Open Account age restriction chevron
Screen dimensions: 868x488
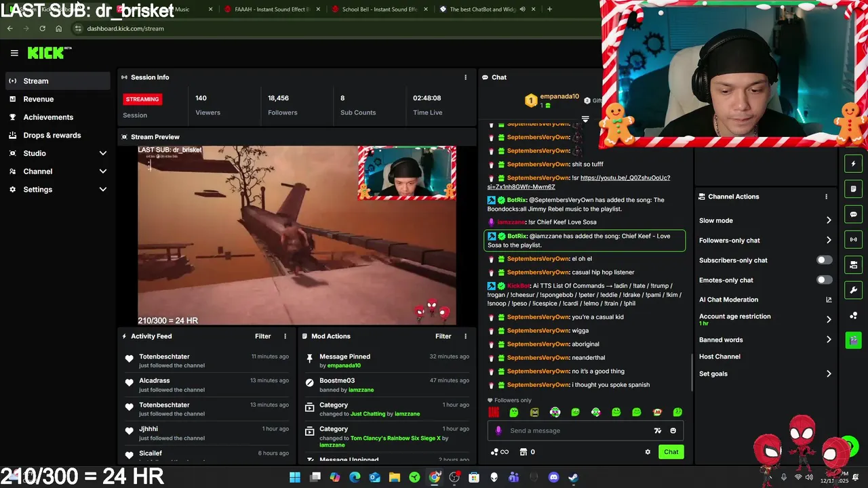point(829,319)
